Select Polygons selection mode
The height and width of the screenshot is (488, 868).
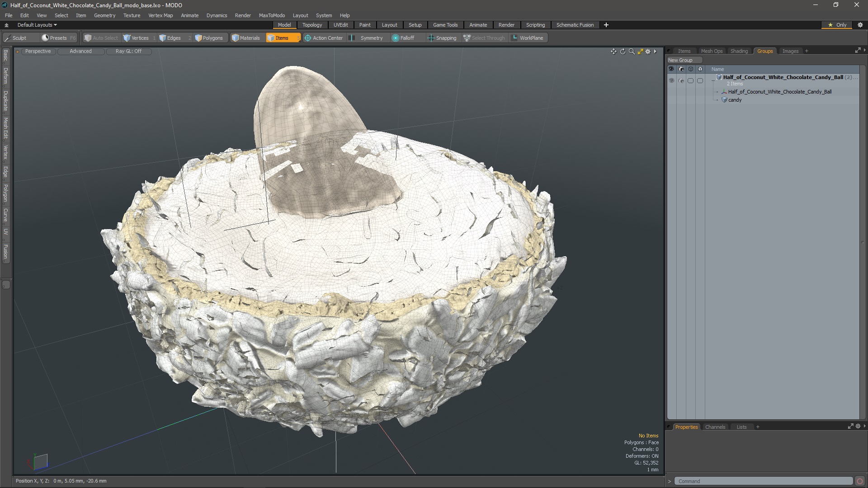coord(209,38)
